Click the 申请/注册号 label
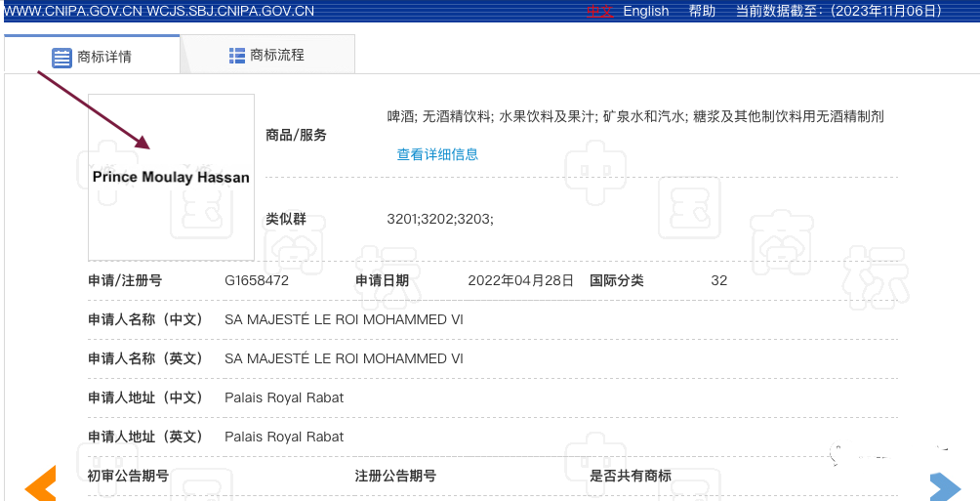 (x=125, y=281)
